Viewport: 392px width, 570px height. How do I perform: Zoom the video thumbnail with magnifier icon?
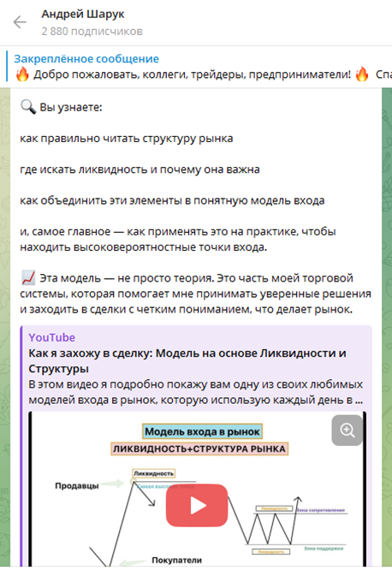[347, 430]
